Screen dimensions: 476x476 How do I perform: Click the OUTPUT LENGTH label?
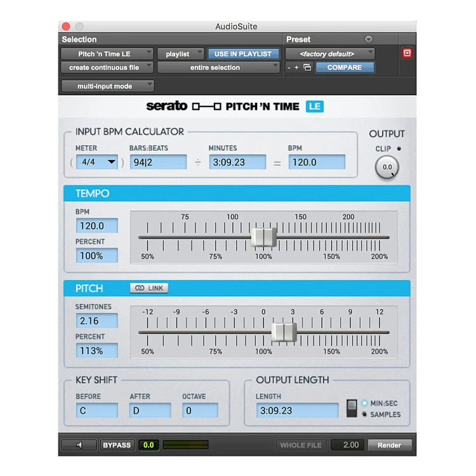click(293, 380)
